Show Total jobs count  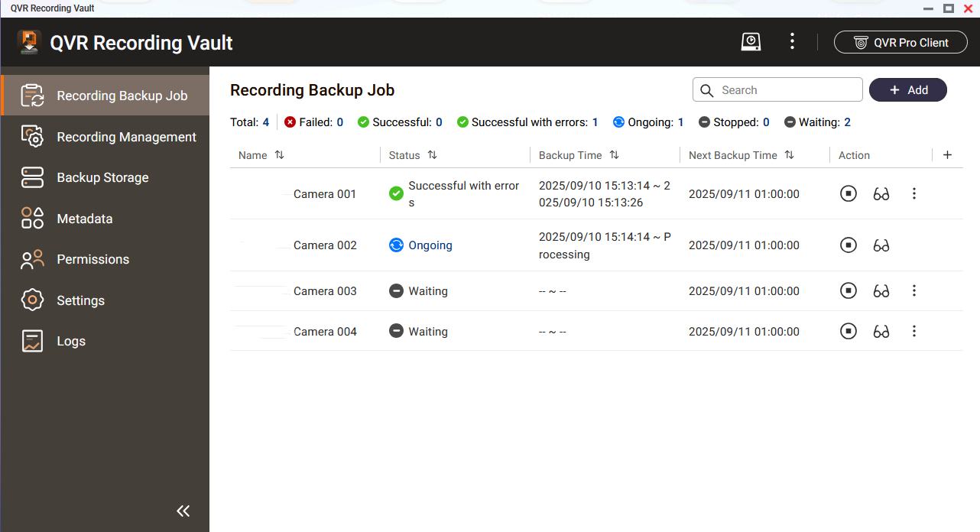(250, 122)
